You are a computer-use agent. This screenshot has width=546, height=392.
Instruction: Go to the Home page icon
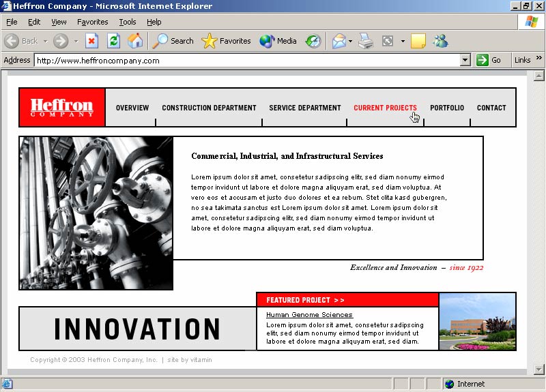[135, 41]
